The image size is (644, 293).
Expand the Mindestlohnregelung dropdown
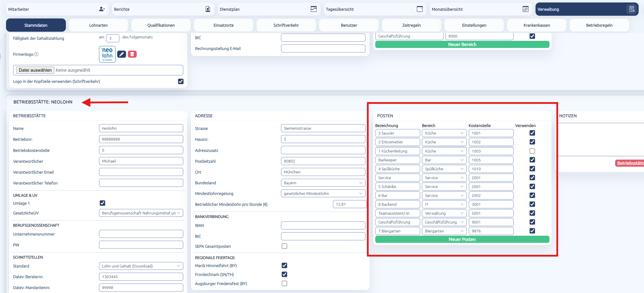[323, 193]
